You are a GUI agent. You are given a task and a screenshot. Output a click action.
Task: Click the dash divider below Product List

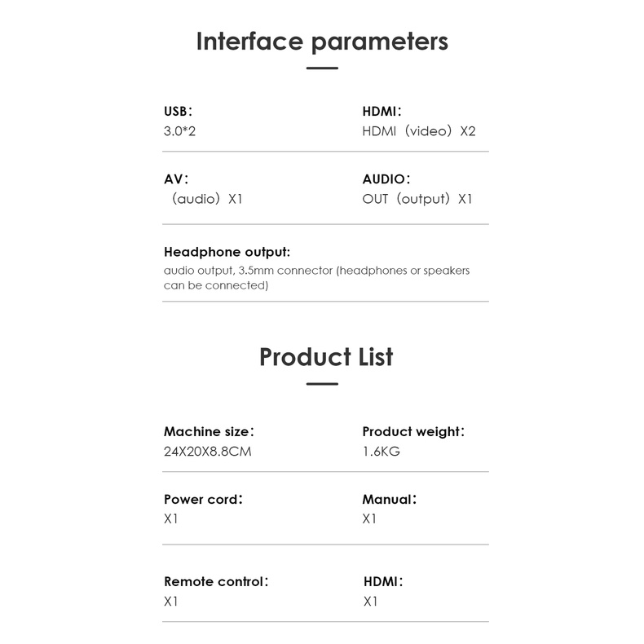[322, 384]
